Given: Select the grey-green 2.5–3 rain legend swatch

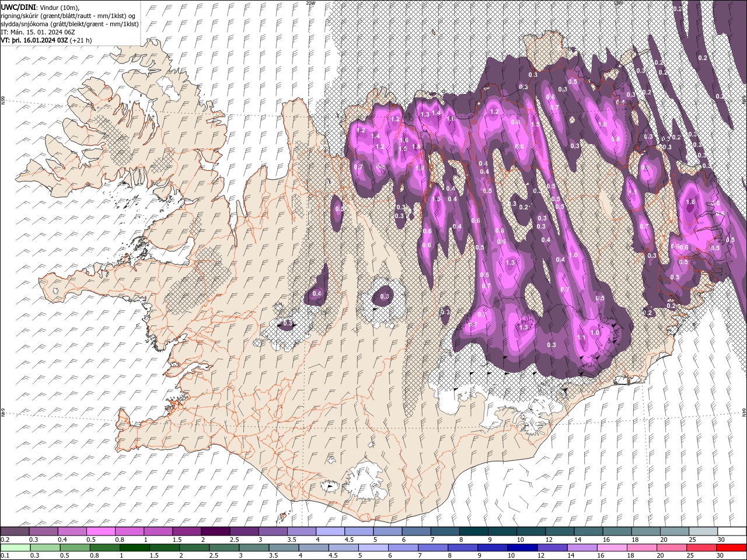Looking at the screenshot, I should pos(224,548).
